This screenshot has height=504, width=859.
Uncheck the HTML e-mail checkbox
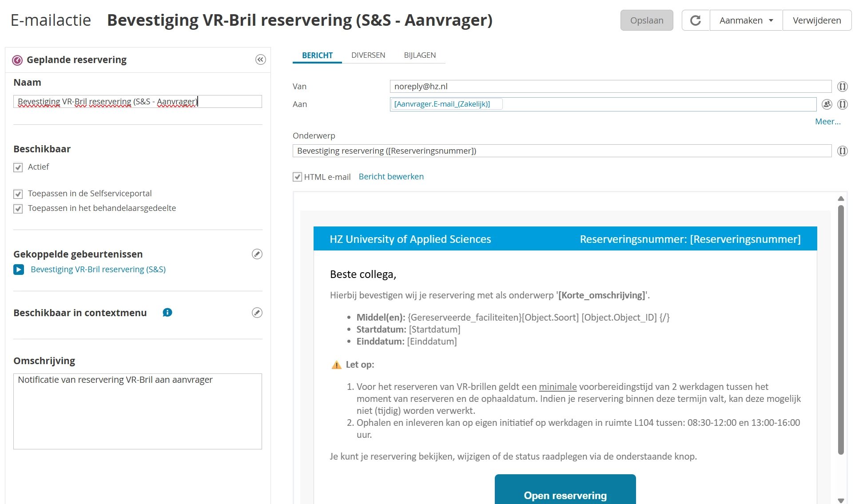[x=297, y=177]
